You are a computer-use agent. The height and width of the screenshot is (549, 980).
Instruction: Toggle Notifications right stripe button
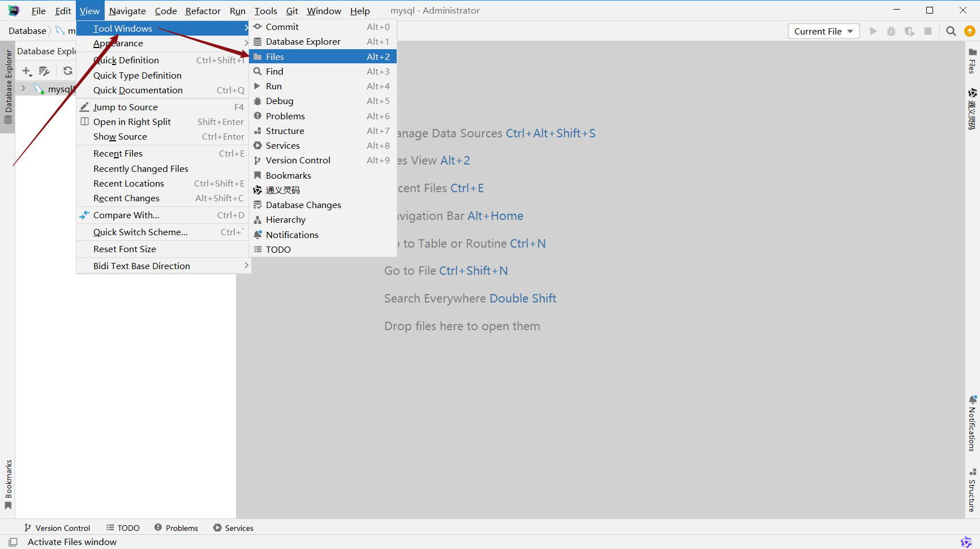[972, 423]
